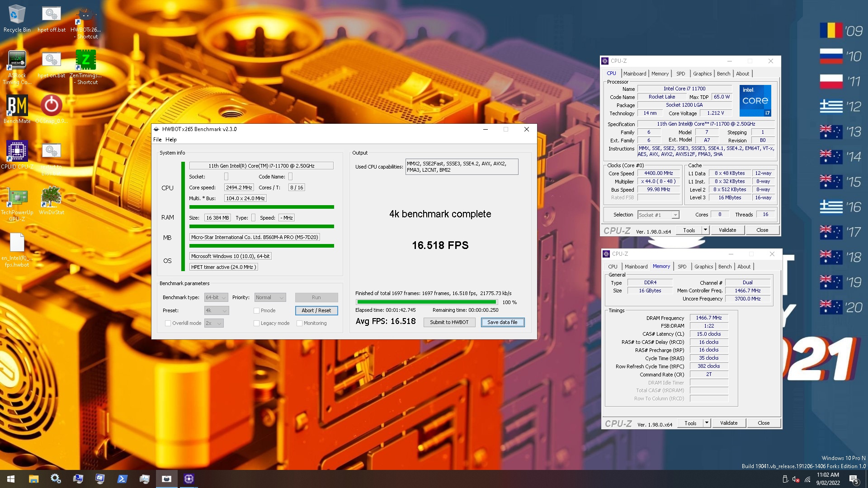Open the Socket #1 selection dropdown
Image resolution: width=868 pixels, height=488 pixels.
pos(658,215)
